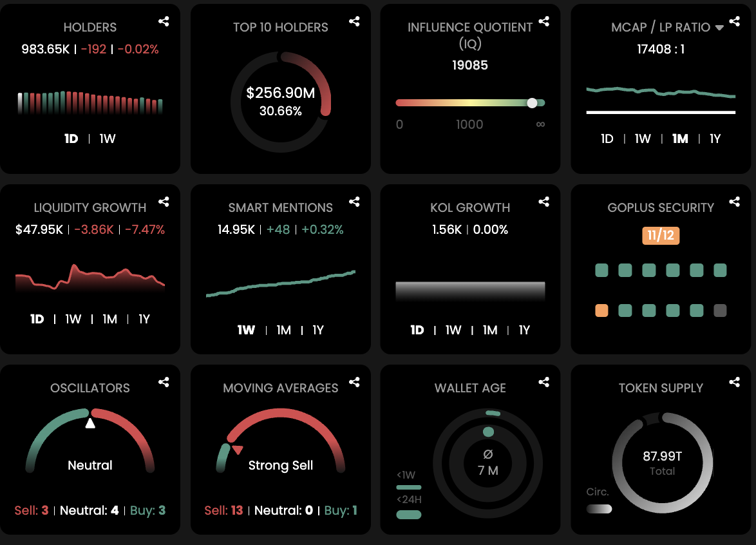Share the Token Supply card

(x=734, y=383)
